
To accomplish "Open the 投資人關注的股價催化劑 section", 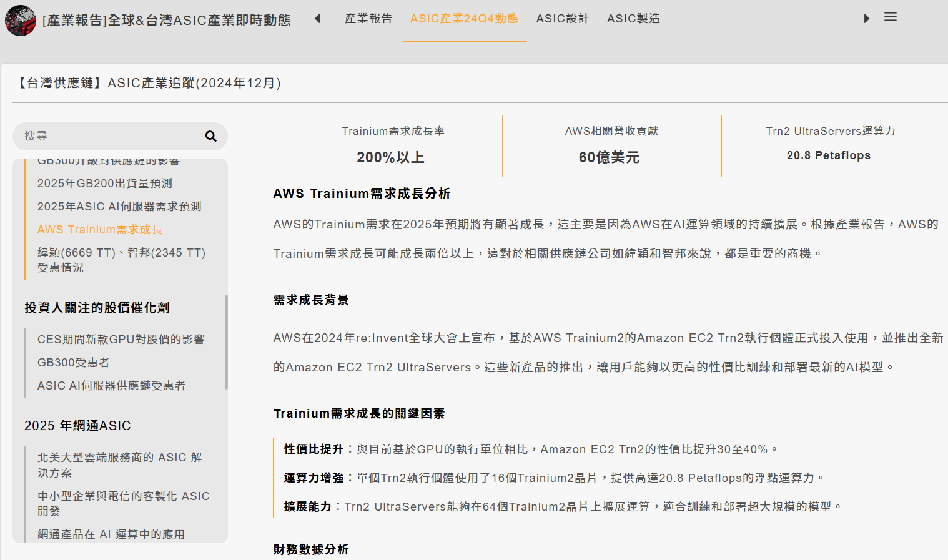I will point(97,307).
